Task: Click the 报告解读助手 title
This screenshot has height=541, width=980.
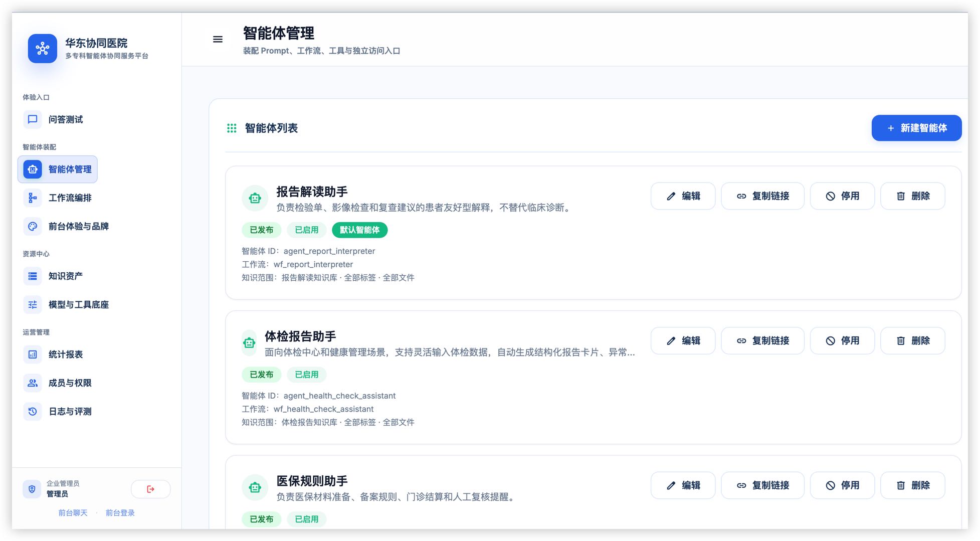Action: [312, 192]
